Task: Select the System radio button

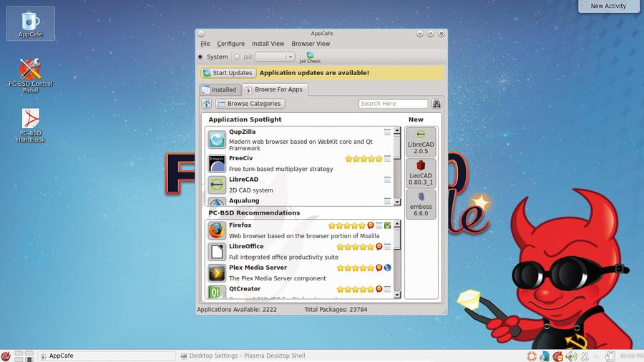Action: (200, 57)
